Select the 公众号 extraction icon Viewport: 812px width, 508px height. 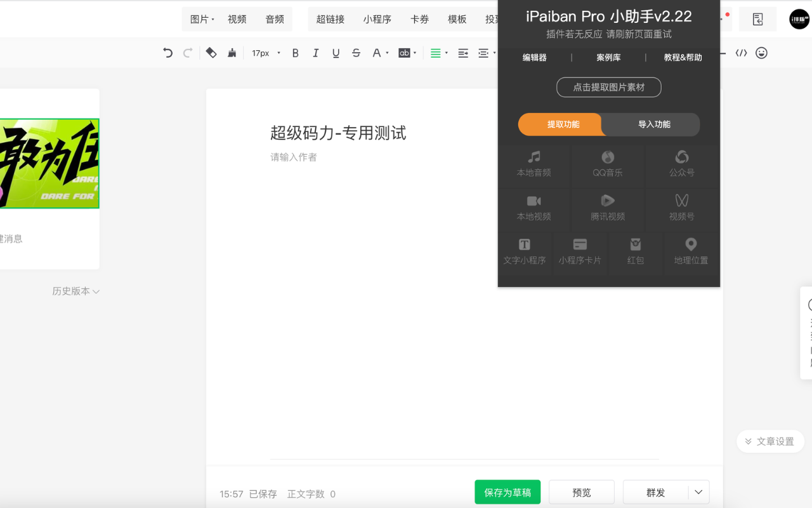pyautogui.click(x=681, y=164)
